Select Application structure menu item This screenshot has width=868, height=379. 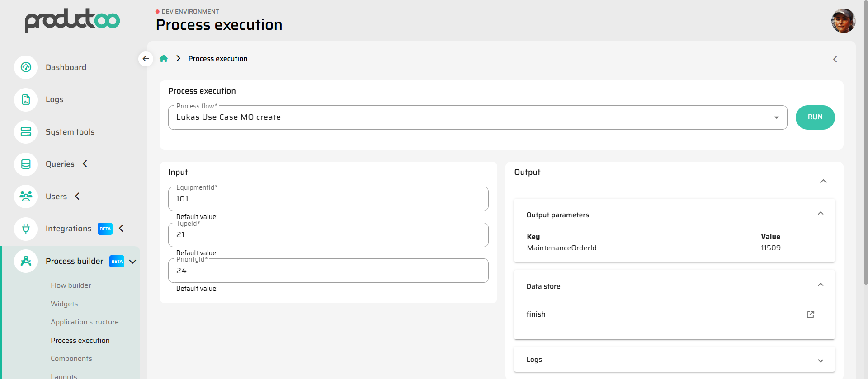85,322
